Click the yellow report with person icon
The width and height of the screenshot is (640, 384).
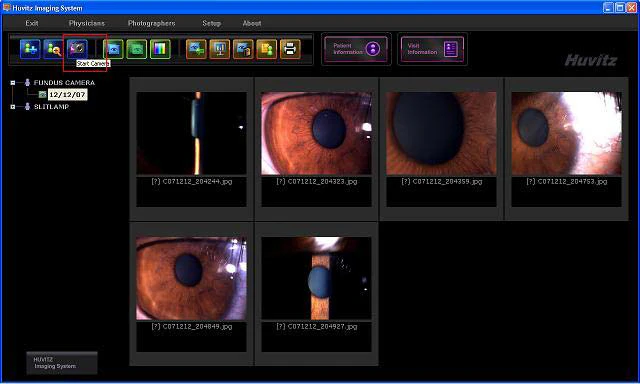click(267, 49)
